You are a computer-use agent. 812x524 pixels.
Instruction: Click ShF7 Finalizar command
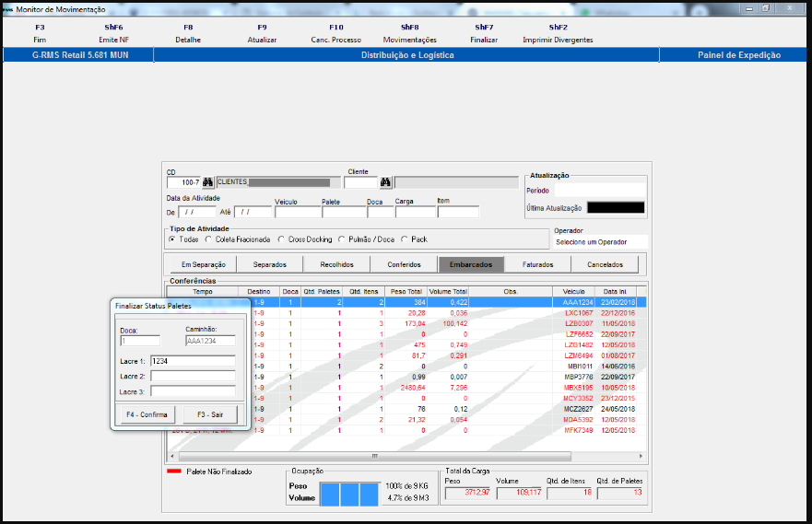pos(484,34)
